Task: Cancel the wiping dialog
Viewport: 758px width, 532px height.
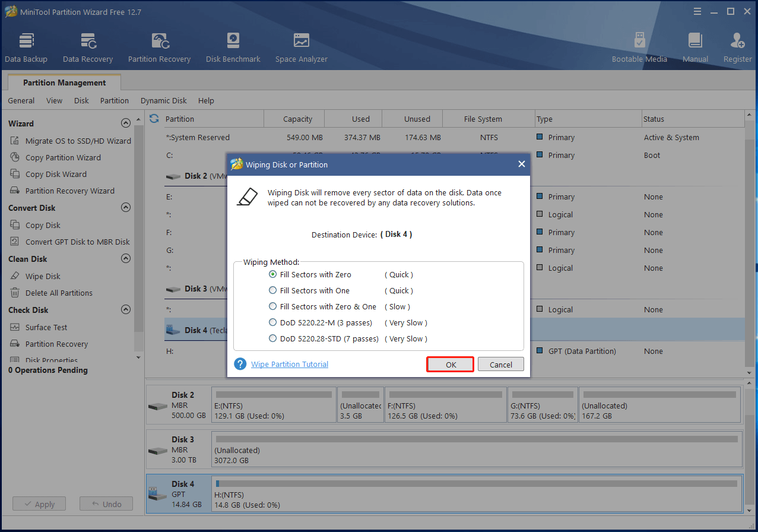Action: coord(501,365)
